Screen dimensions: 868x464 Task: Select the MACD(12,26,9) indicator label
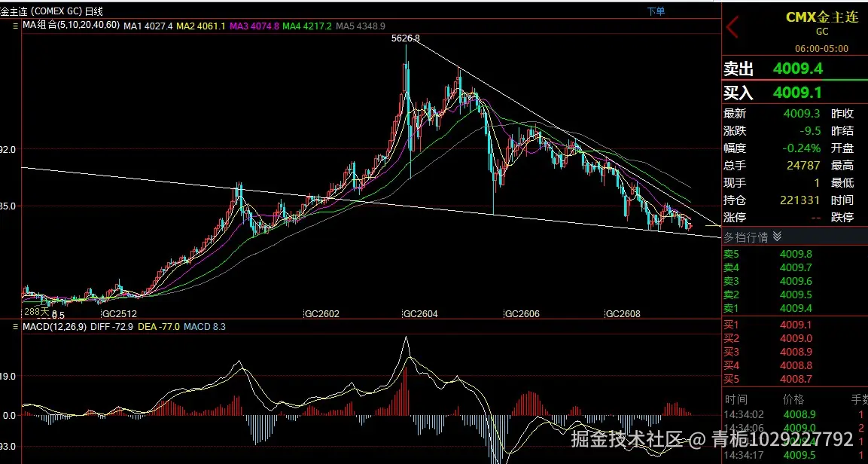point(54,327)
